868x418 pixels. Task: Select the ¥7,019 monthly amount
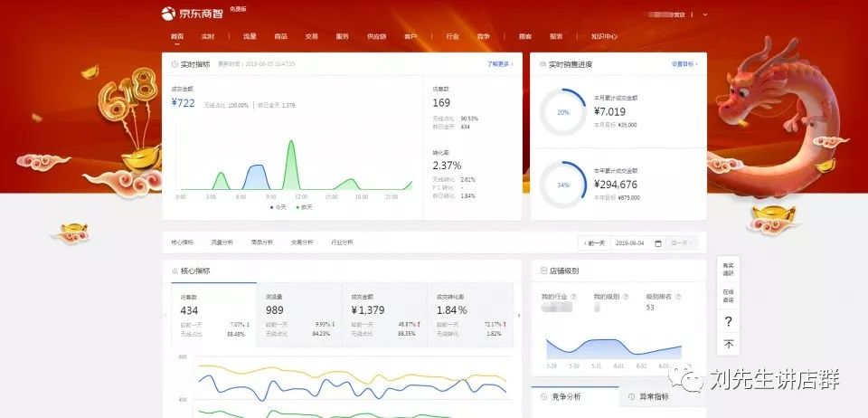(x=609, y=112)
